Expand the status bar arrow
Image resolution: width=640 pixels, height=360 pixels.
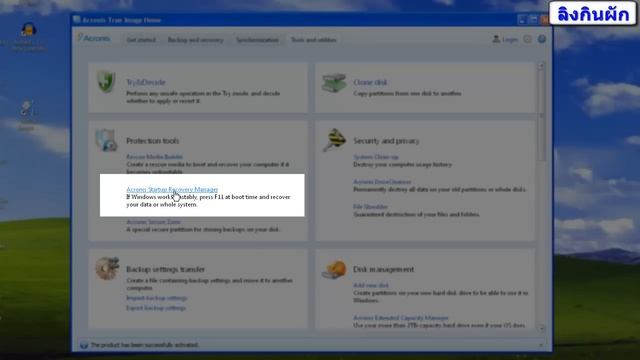[541, 345]
